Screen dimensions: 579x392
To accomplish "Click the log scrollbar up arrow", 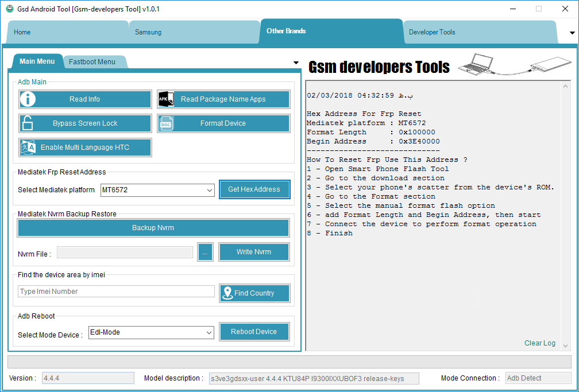I will click(x=565, y=86).
